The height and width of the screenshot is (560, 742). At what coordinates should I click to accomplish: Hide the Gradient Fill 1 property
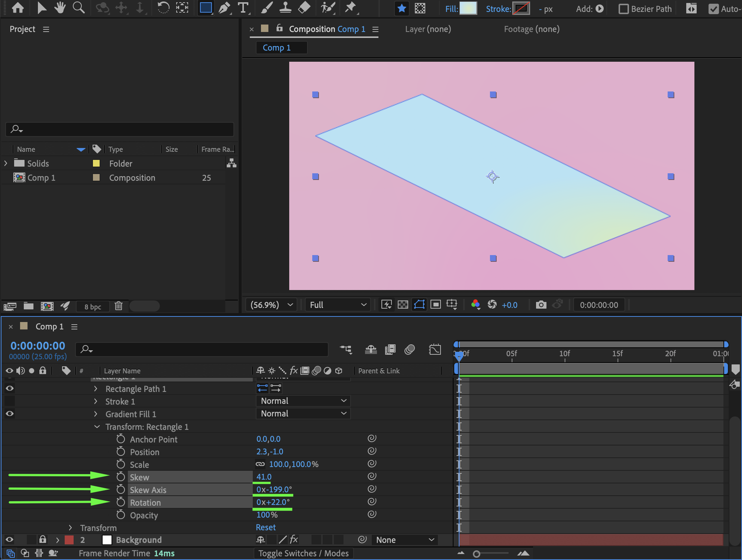[10, 413]
